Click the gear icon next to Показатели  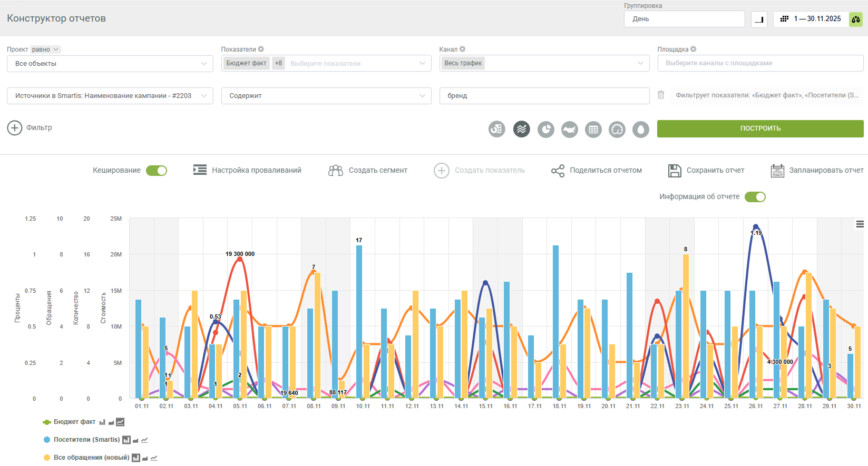click(261, 49)
